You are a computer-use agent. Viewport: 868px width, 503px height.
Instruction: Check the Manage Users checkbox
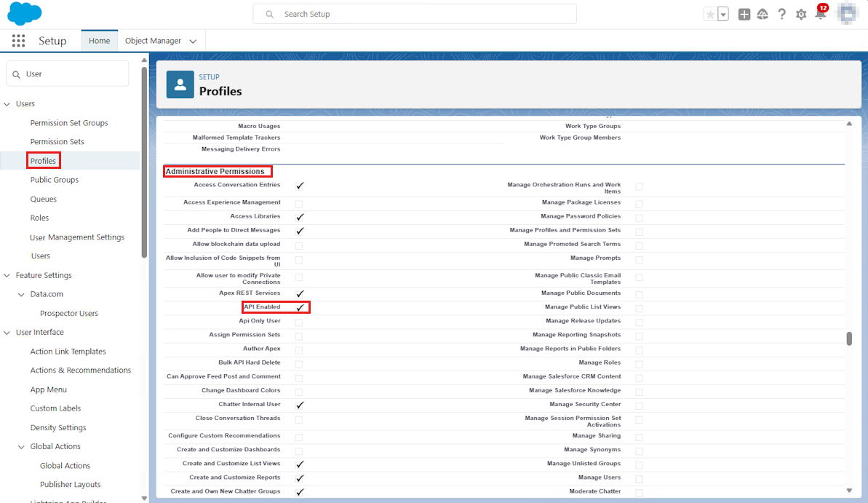click(640, 479)
